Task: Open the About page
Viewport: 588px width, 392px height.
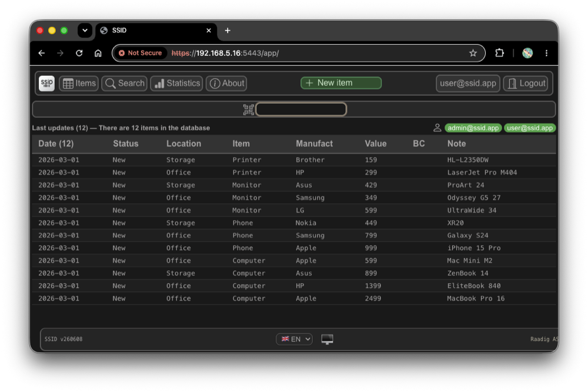Action: click(226, 84)
